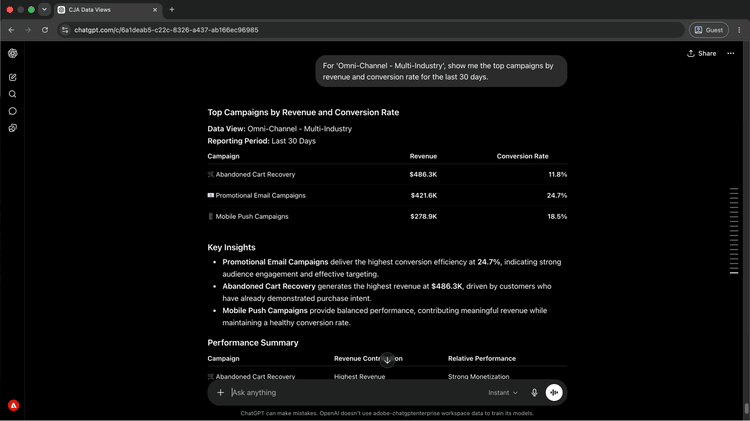Click the conversation outline marker strip

pyautogui.click(x=734, y=231)
